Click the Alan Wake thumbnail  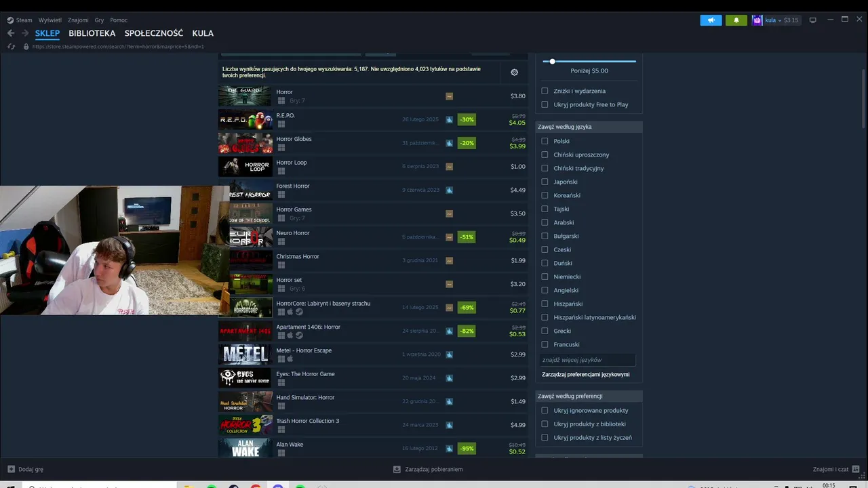coord(245,448)
